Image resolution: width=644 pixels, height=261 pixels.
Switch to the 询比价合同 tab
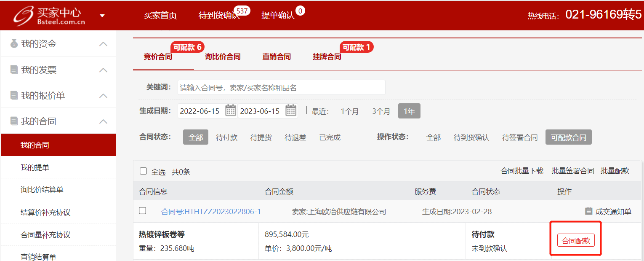point(223,57)
